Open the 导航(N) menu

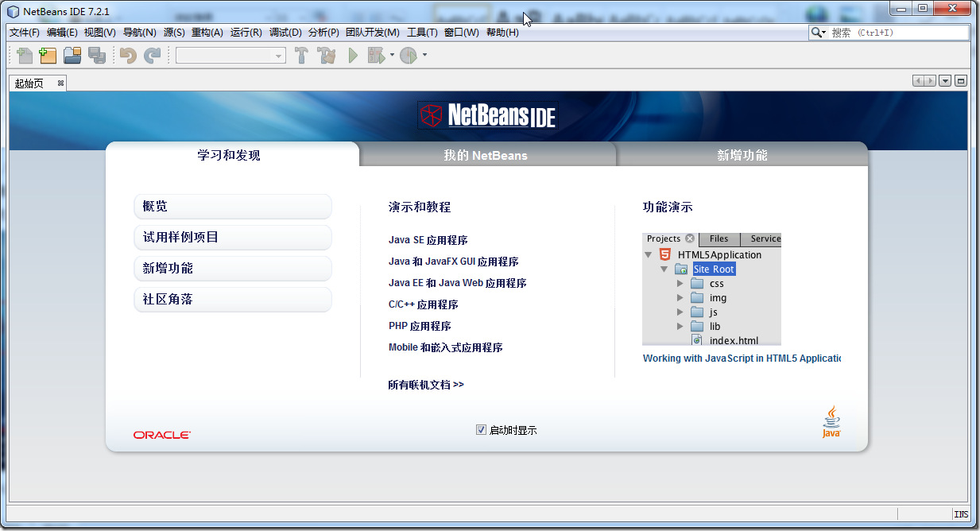click(x=140, y=33)
